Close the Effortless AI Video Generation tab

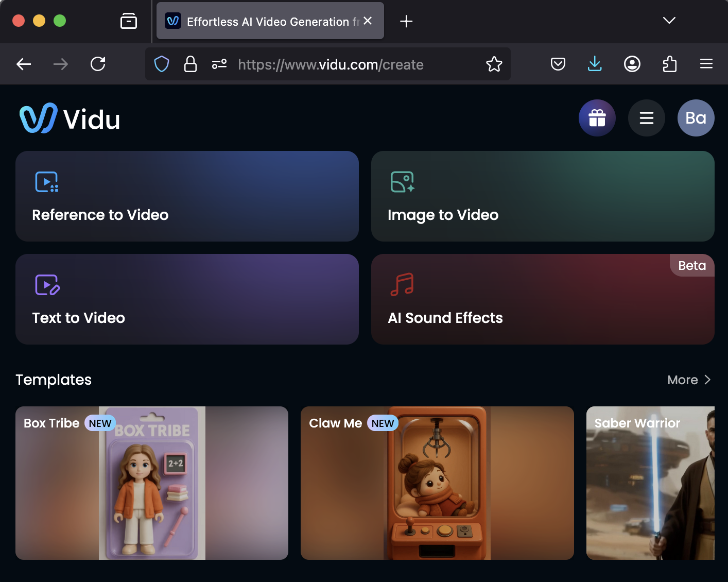pos(368,21)
